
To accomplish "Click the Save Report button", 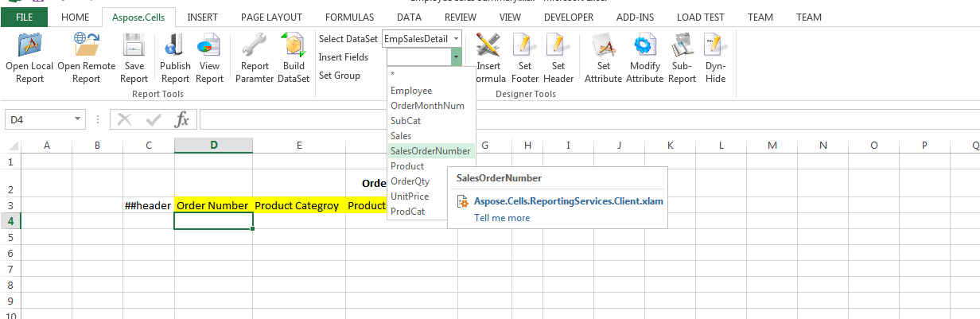I will (x=134, y=58).
